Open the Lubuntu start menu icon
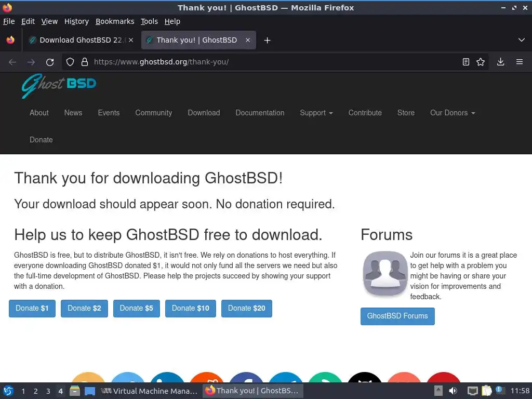 pos(8,391)
